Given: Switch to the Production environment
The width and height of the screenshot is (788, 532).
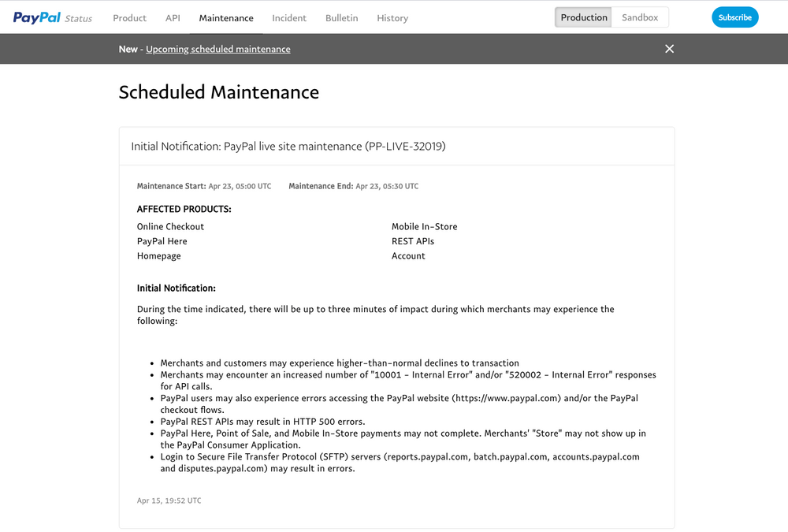Looking at the screenshot, I should pyautogui.click(x=582, y=17).
